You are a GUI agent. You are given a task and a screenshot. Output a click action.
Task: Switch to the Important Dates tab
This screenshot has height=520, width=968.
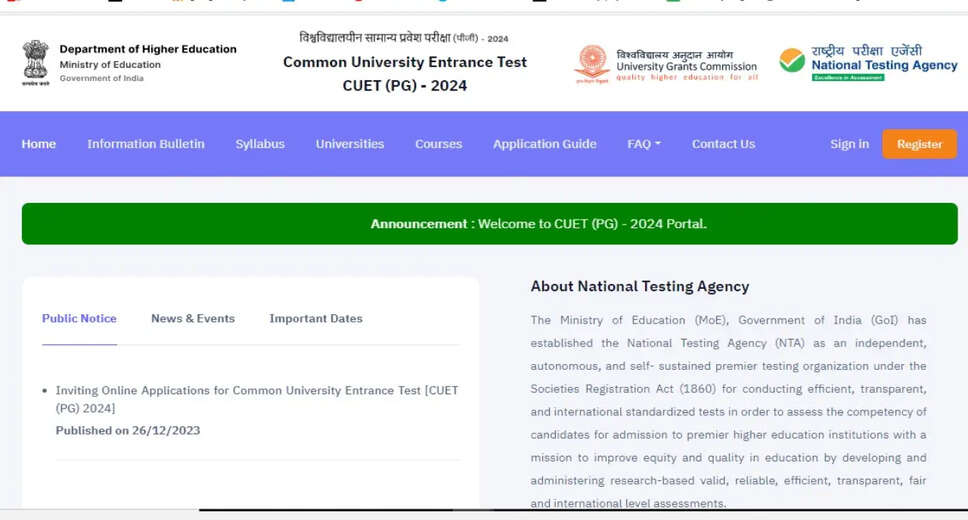click(316, 319)
